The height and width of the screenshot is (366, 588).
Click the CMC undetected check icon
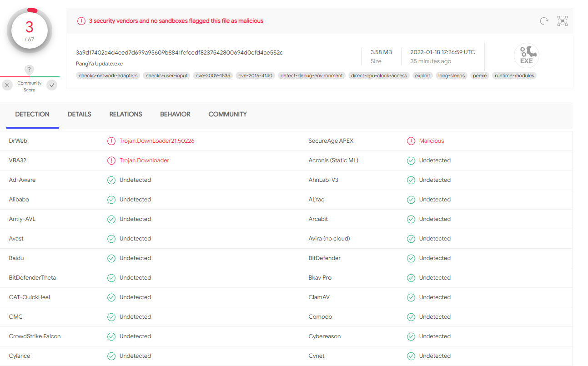[x=111, y=317]
